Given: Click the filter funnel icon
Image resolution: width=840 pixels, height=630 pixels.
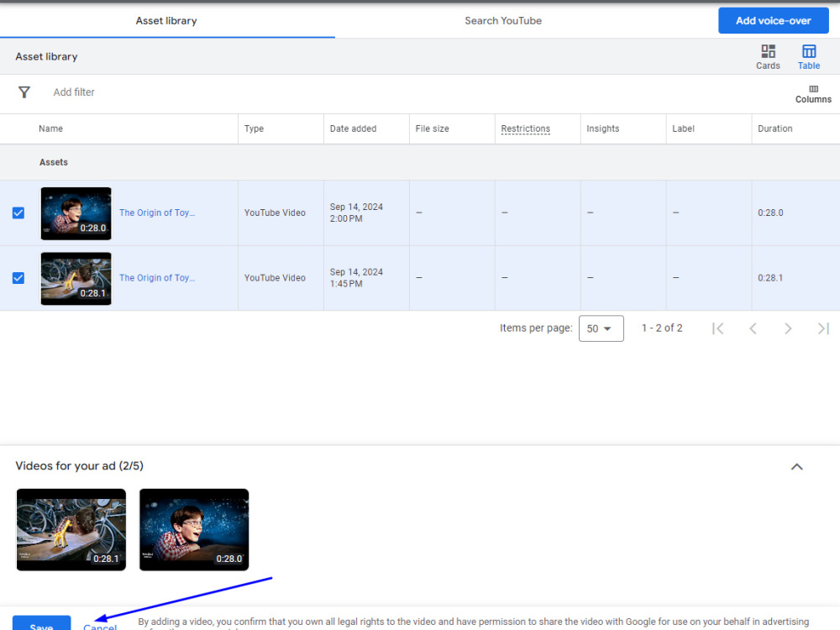Looking at the screenshot, I should click(24, 92).
